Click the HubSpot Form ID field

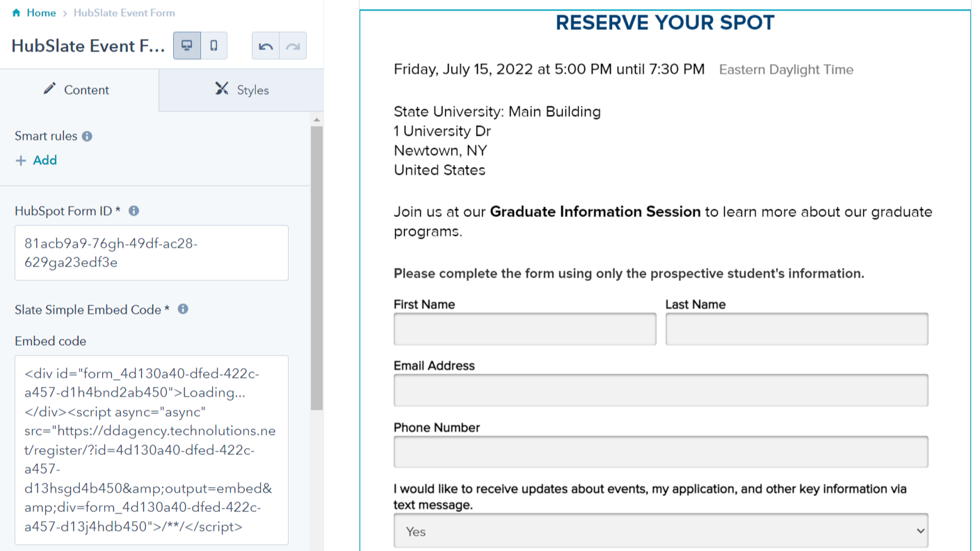(152, 253)
